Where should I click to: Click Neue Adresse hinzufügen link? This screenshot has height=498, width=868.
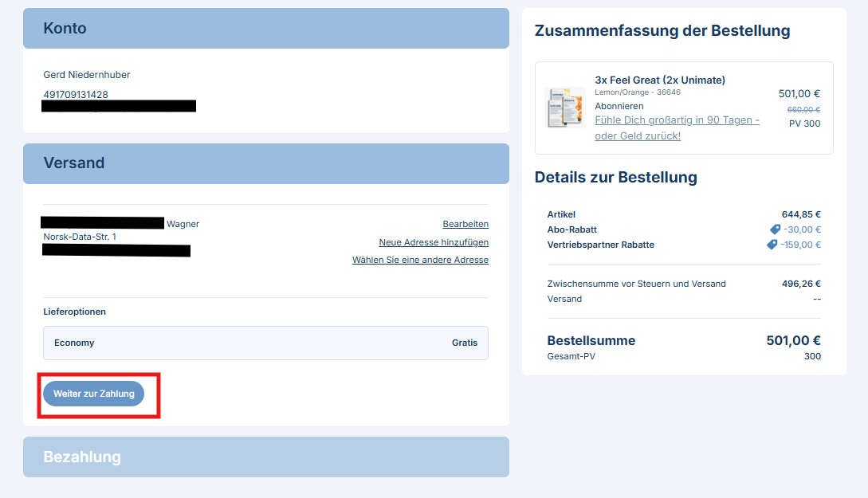click(434, 242)
